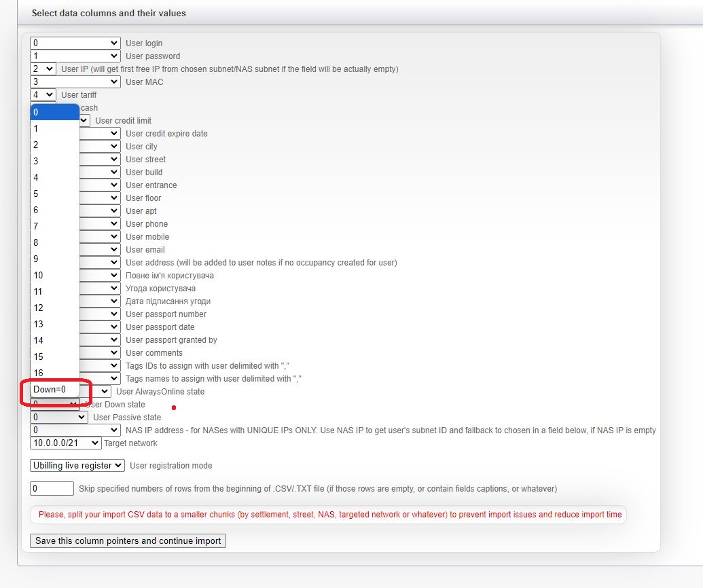This screenshot has height=588, width=703.
Task: Click the skip rows number input field
Action: [x=52, y=489]
